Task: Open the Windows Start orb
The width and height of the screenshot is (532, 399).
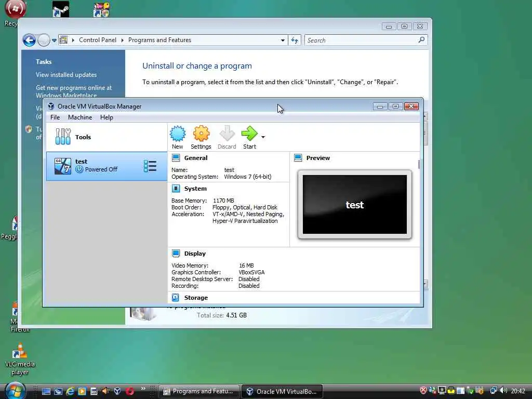Action: tap(15, 391)
